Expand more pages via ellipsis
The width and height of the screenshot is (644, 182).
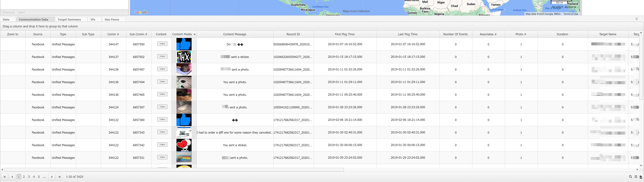[44, 177]
